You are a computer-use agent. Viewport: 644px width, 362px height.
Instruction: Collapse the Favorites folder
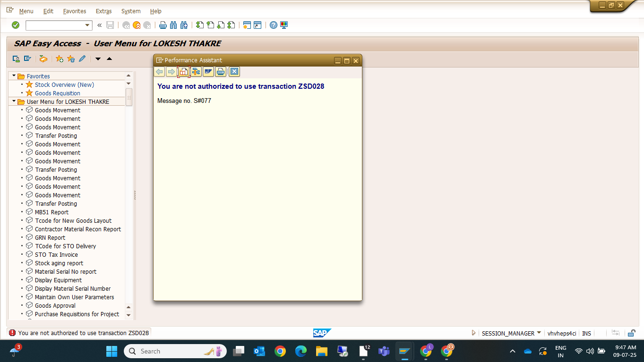pyautogui.click(x=14, y=76)
